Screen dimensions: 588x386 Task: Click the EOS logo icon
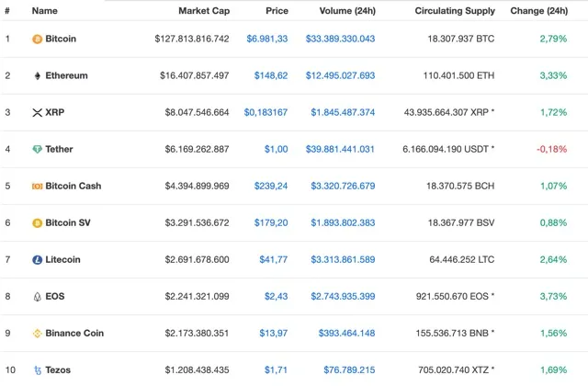coord(37,297)
